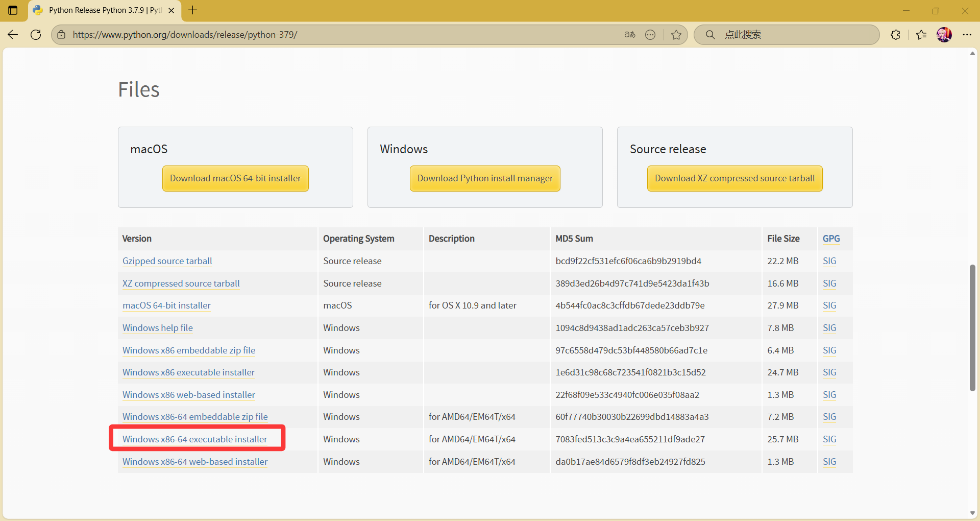
Task: Open a new browser tab
Action: point(192,10)
